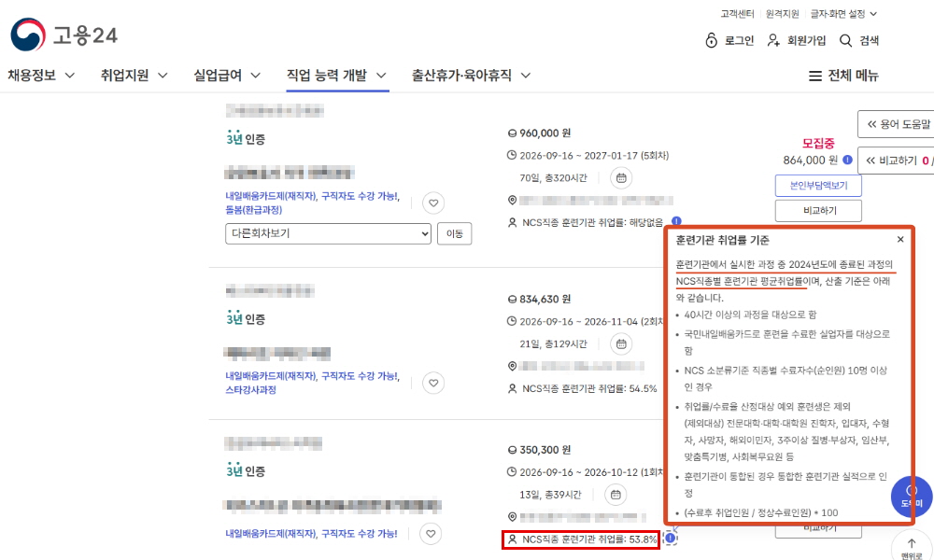Open calendar icon beside 70일, 총320시간

[621, 178]
